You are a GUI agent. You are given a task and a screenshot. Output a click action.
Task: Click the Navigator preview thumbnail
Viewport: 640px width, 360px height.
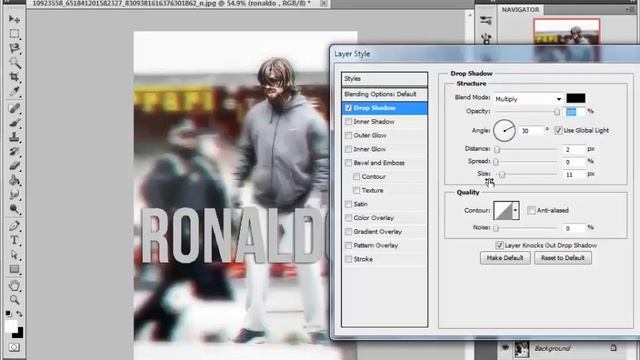click(x=567, y=40)
